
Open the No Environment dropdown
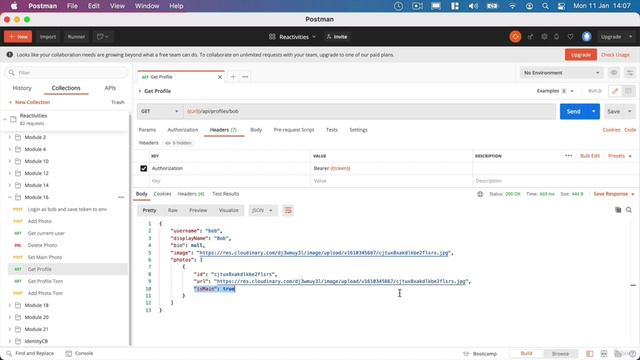(x=562, y=73)
